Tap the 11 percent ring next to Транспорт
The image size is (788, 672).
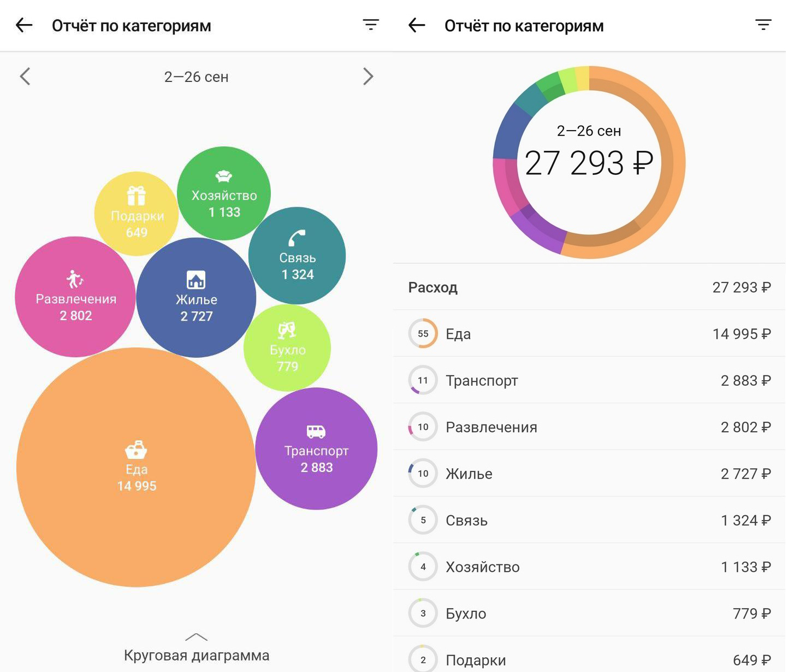coord(423,380)
